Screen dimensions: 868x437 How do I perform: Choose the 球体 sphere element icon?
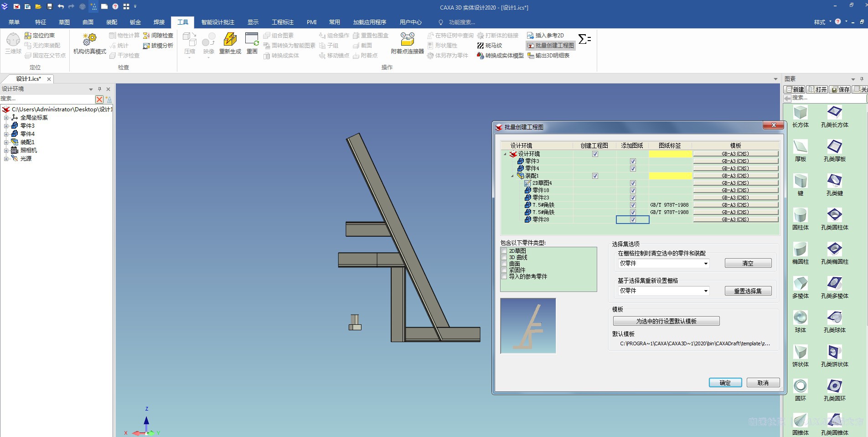(800, 317)
